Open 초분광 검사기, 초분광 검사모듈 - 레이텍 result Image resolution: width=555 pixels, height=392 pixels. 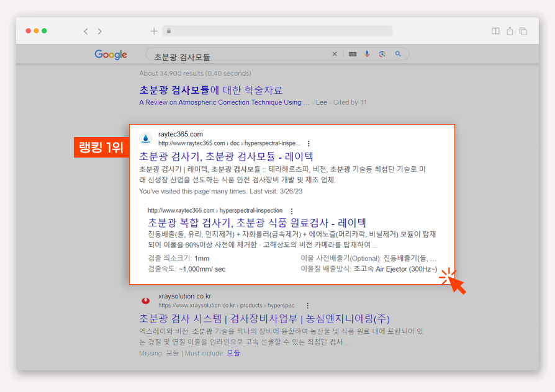[x=226, y=156]
